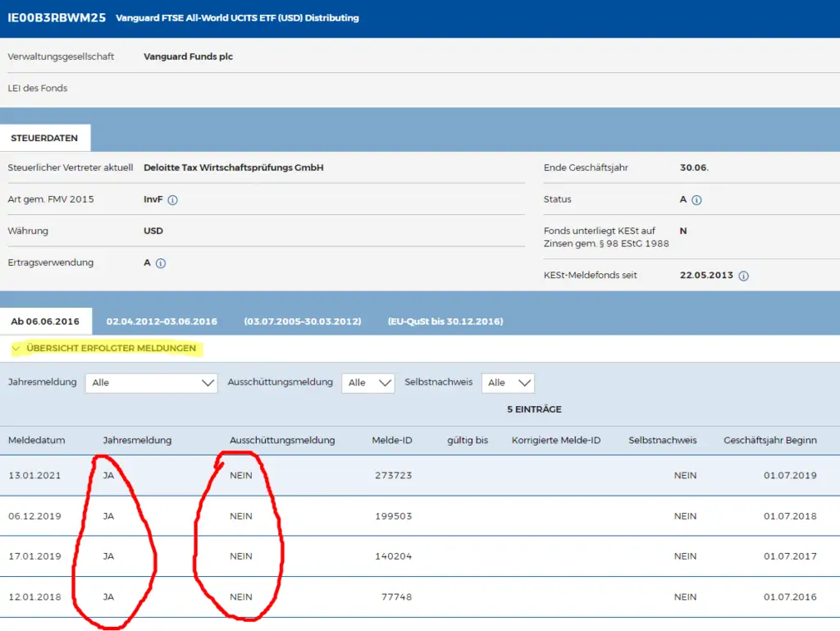The image size is (840, 631).
Task: Open the Jahresmeldung filter dropdown
Action: [x=151, y=382]
